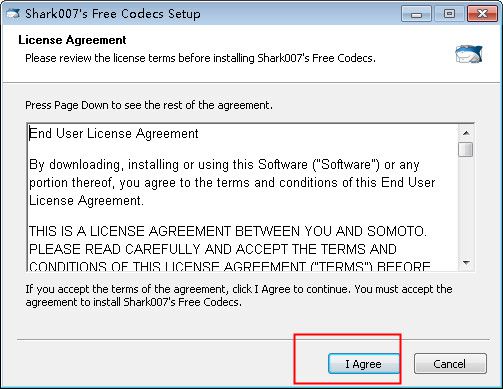
Task: Minimize the setup window
Action: (x=416, y=14)
